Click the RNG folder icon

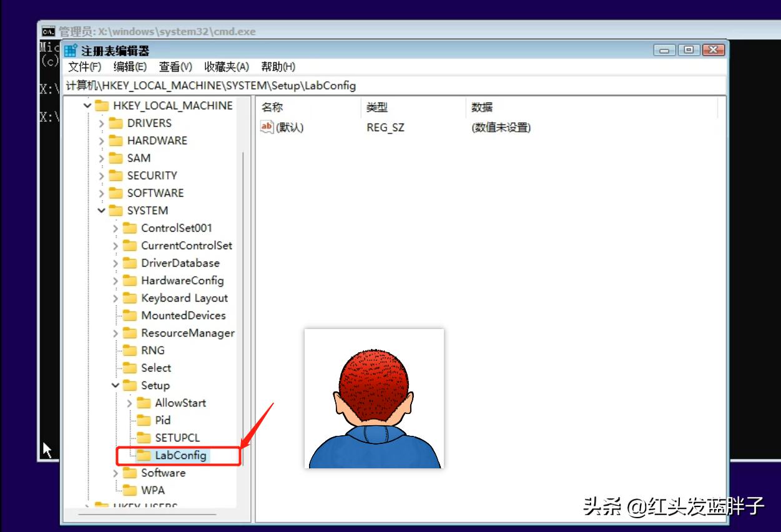[x=131, y=350]
